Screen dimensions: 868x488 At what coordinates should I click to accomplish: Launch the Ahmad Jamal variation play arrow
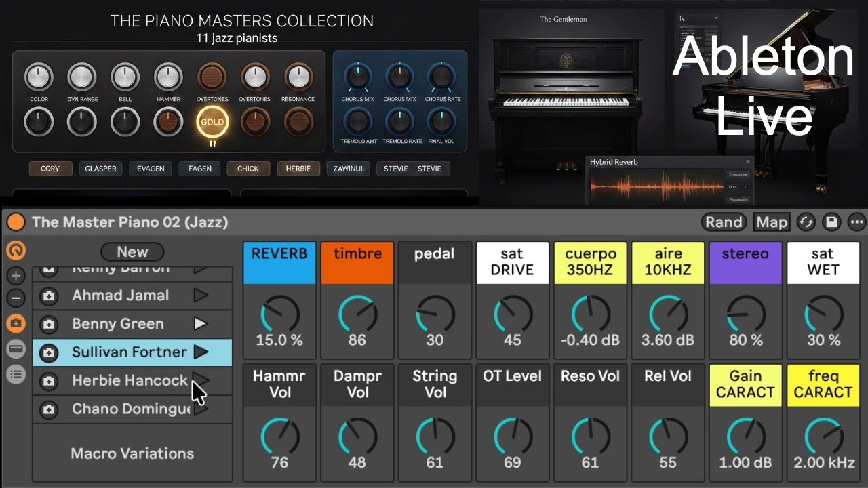coord(200,296)
